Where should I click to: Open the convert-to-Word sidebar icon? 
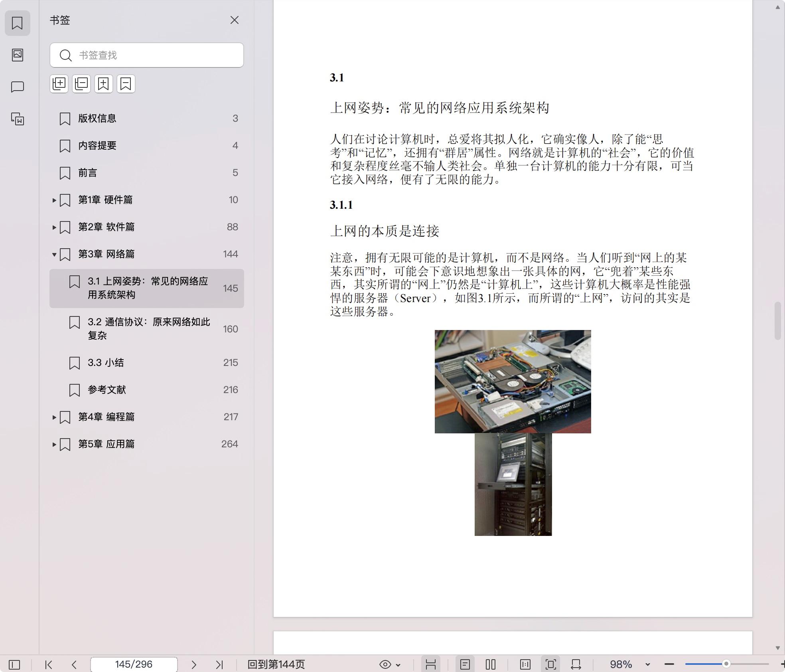tap(17, 119)
